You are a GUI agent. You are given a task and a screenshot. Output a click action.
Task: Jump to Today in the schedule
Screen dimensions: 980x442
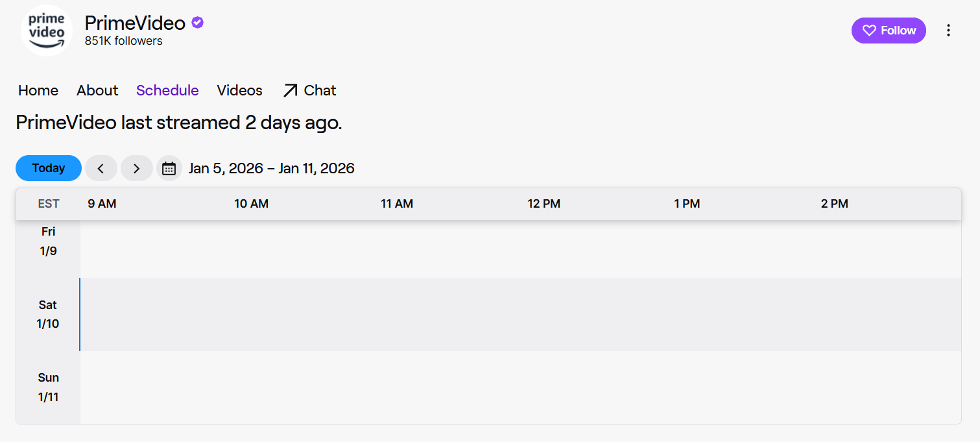(x=49, y=168)
